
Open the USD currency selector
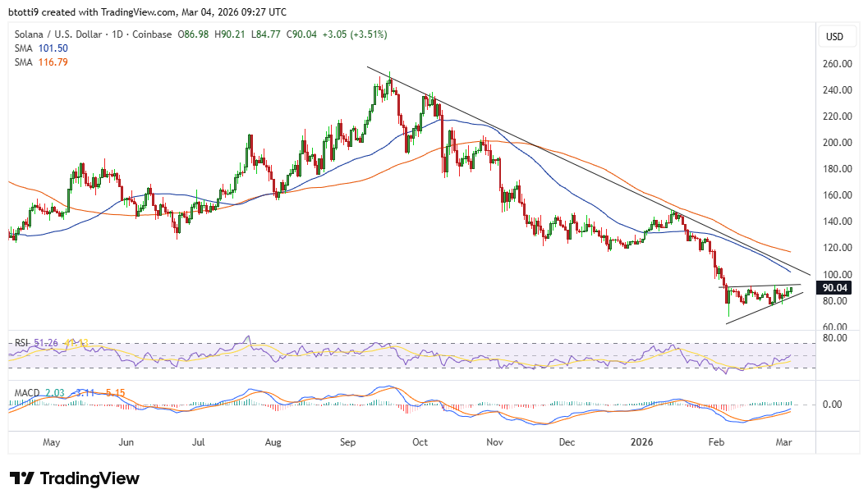(x=836, y=36)
